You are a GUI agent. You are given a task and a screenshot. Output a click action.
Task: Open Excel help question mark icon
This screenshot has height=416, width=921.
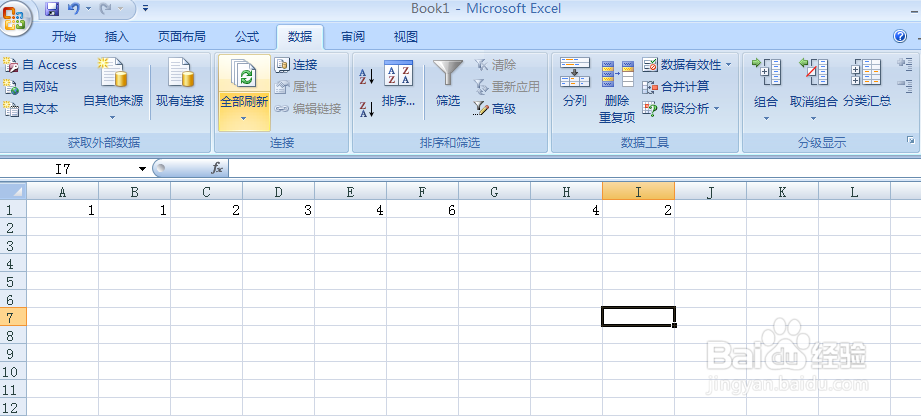pyautogui.click(x=899, y=36)
